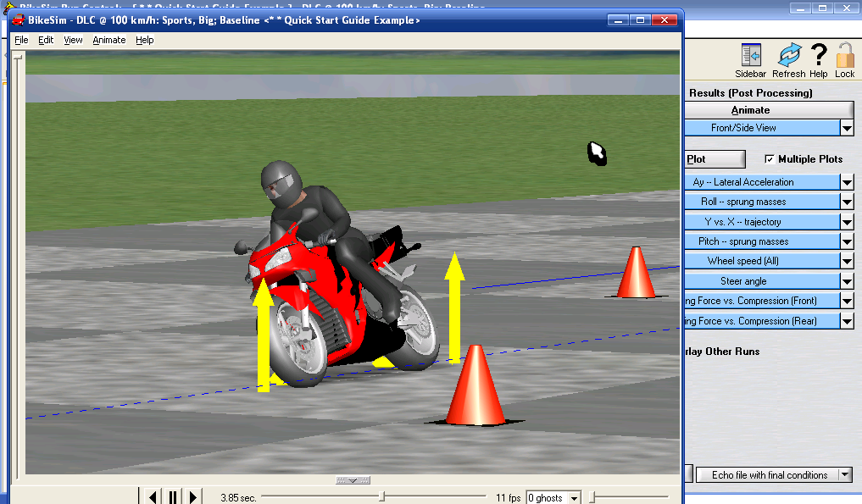
Task: Close the BikeSim animator window
Action: (x=665, y=20)
